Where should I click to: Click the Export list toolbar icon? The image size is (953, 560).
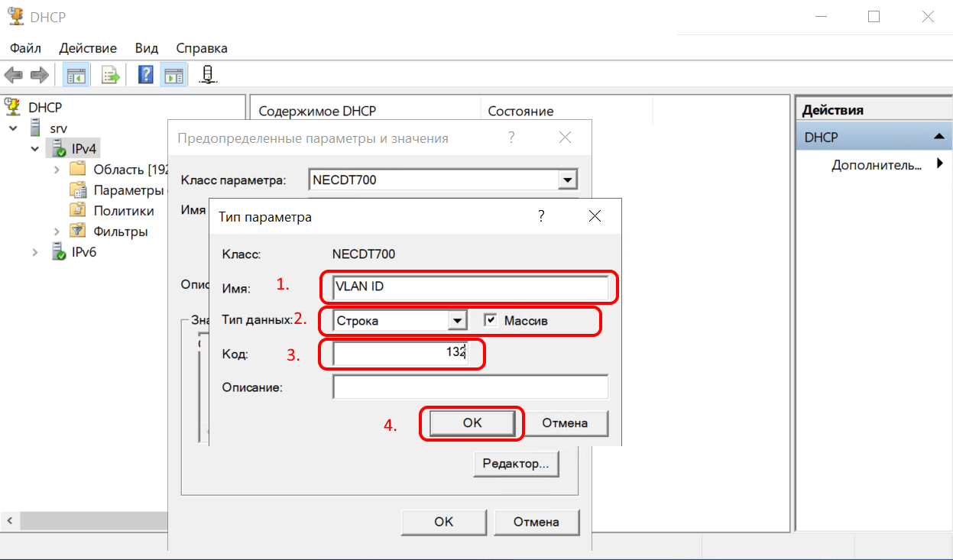112,75
